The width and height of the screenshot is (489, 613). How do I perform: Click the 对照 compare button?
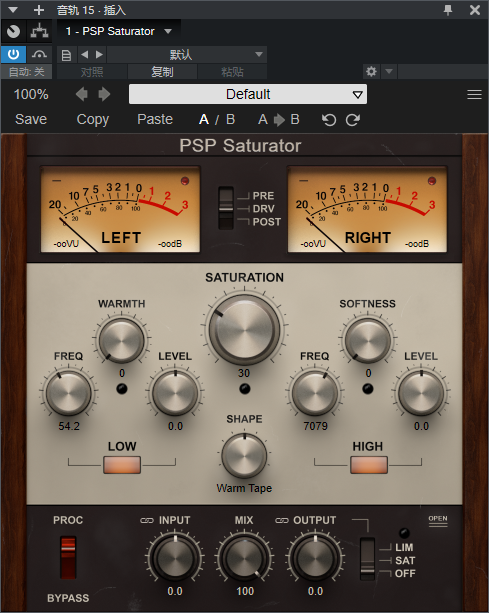[x=92, y=72]
